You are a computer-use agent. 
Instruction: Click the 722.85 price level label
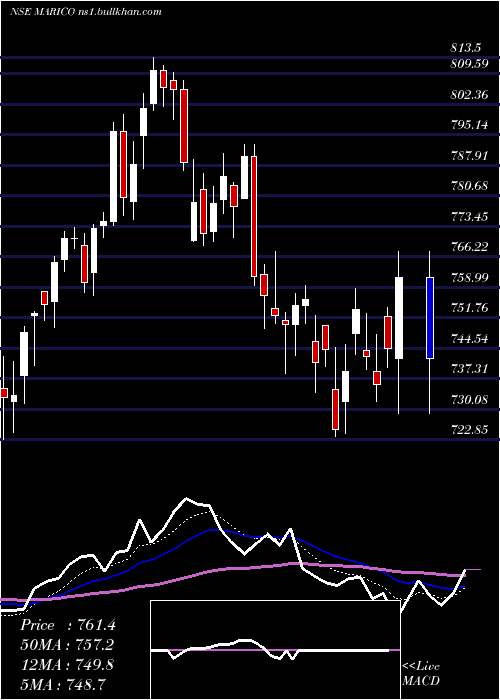pos(469,430)
